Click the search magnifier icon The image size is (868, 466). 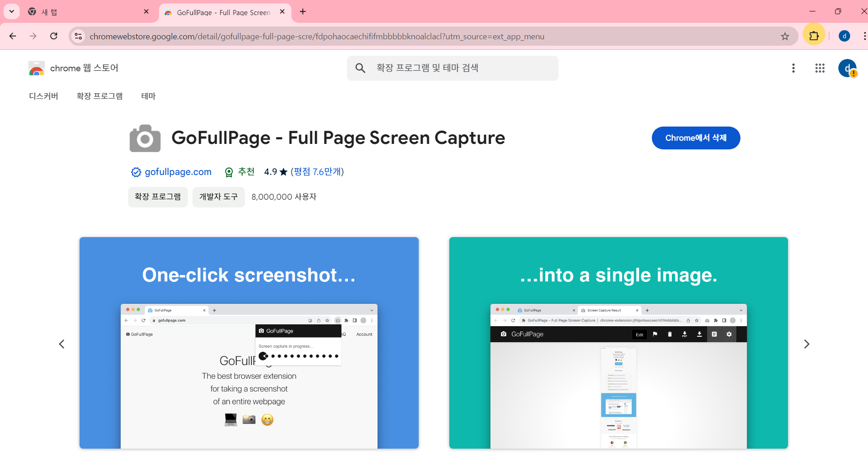[x=361, y=68]
